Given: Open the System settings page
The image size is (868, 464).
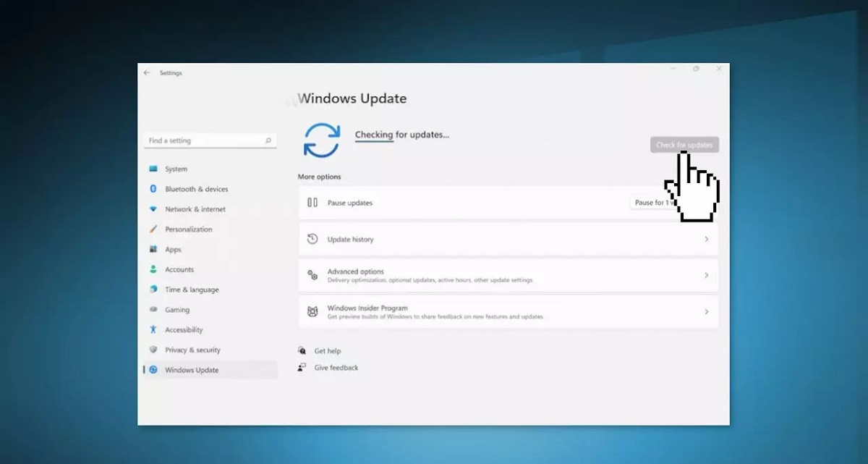Looking at the screenshot, I should pos(210,169).
